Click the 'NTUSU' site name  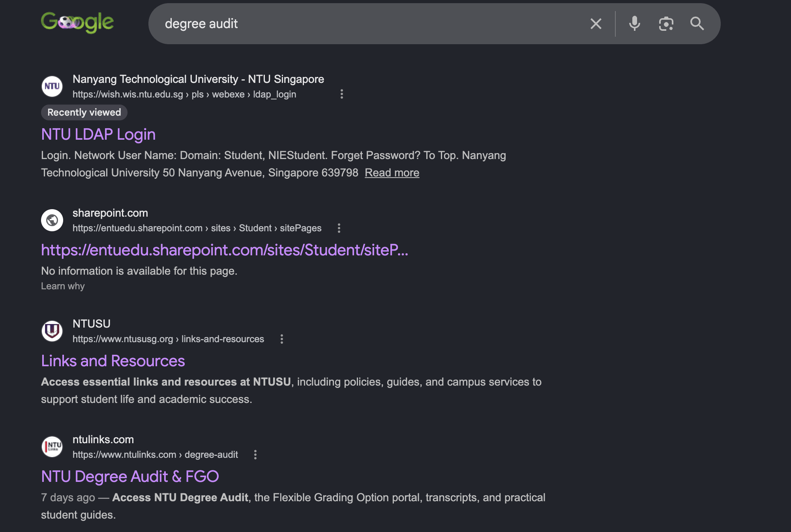92,324
